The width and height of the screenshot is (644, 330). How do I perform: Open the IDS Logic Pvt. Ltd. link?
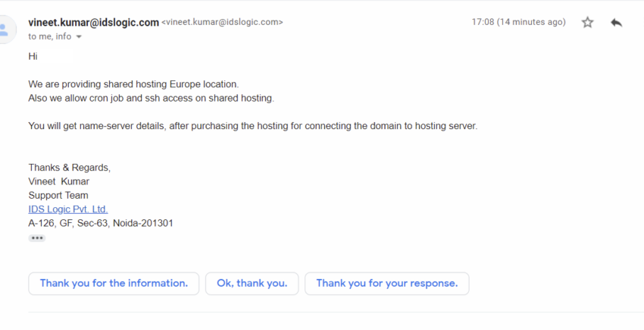68,209
